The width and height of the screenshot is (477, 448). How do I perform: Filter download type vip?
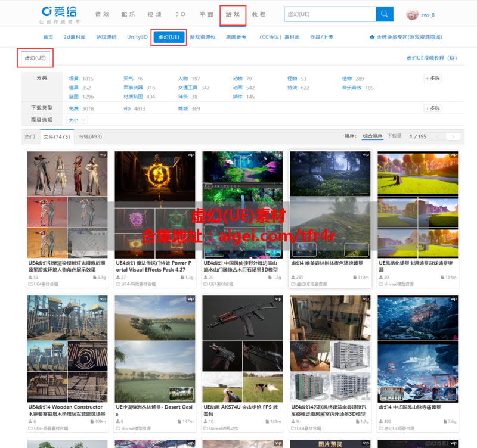point(127,108)
